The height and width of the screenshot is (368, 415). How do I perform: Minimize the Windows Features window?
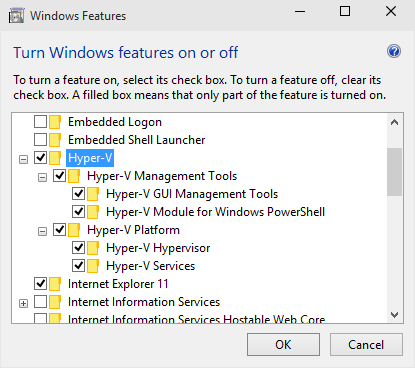(x=300, y=12)
